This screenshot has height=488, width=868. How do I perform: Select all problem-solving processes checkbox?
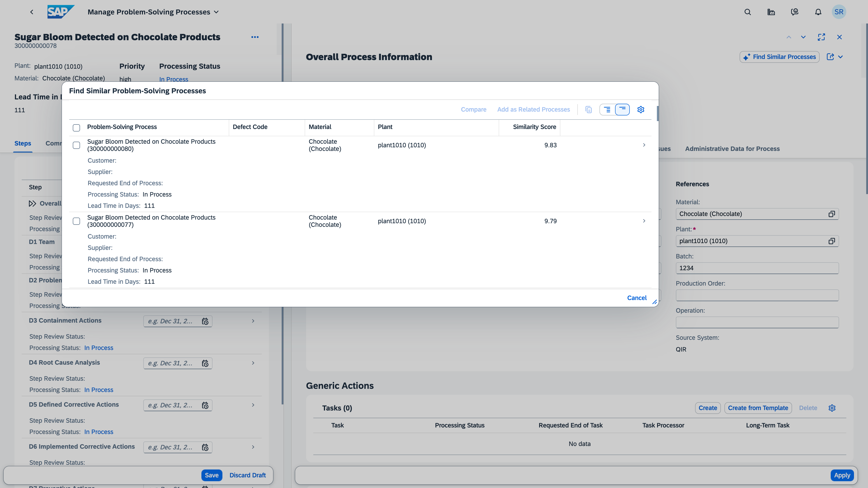(x=76, y=128)
